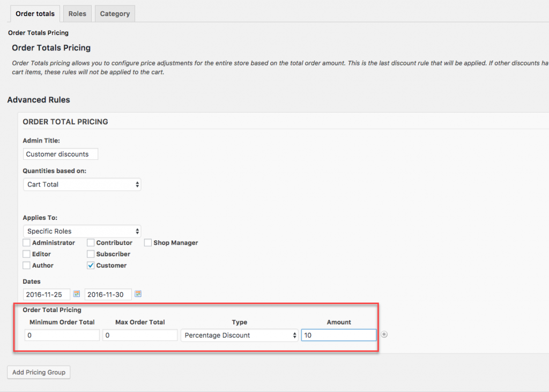Enable the Contributor role checkbox
The image size is (549, 392).
click(x=90, y=242)
